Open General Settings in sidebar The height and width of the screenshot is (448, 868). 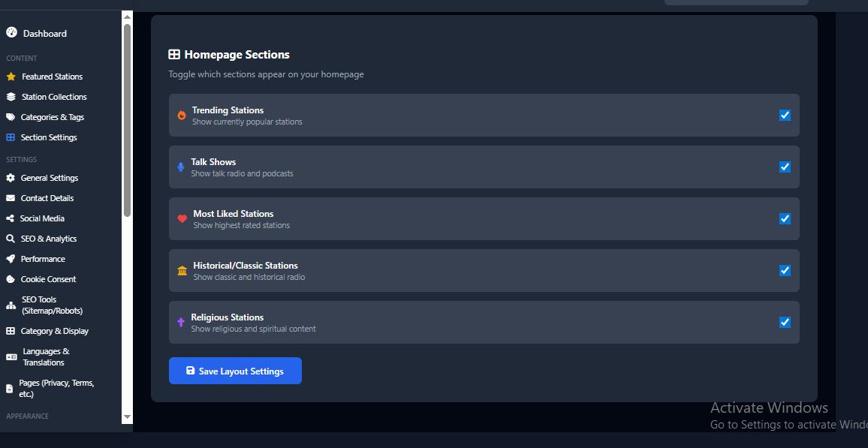click(49, 178)
